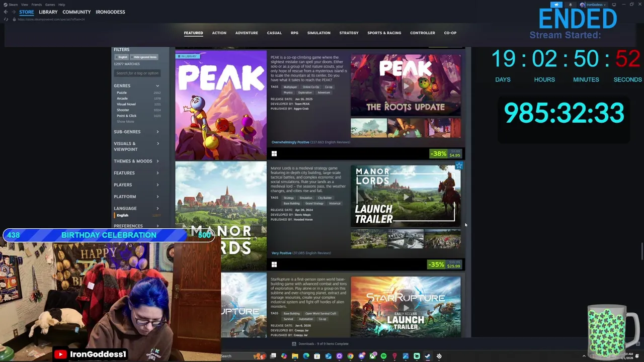Remove the Hide ignored items filter tag
644x362 pixels.
click(145, 57)
